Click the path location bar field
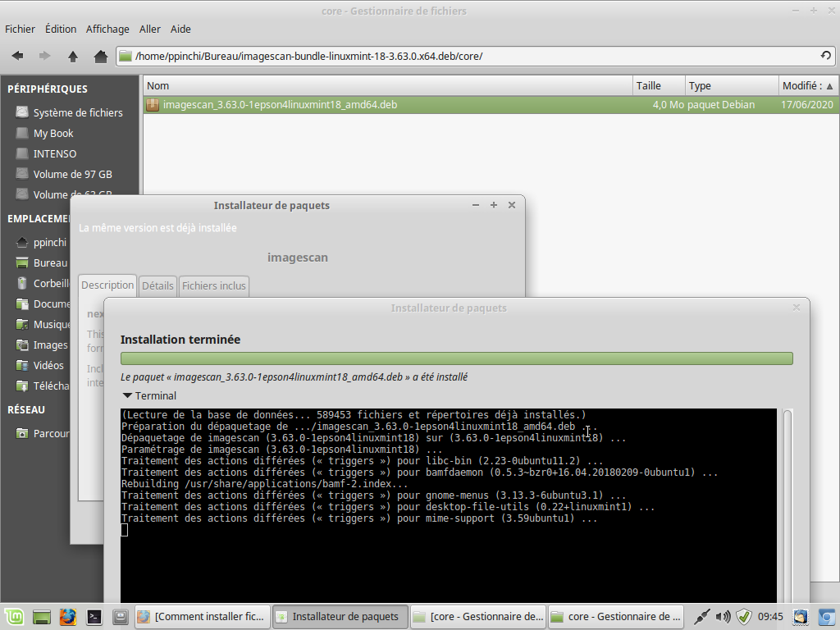Viewport: 840px width, 630px height. pyautogui.click(x=468, y=56)
